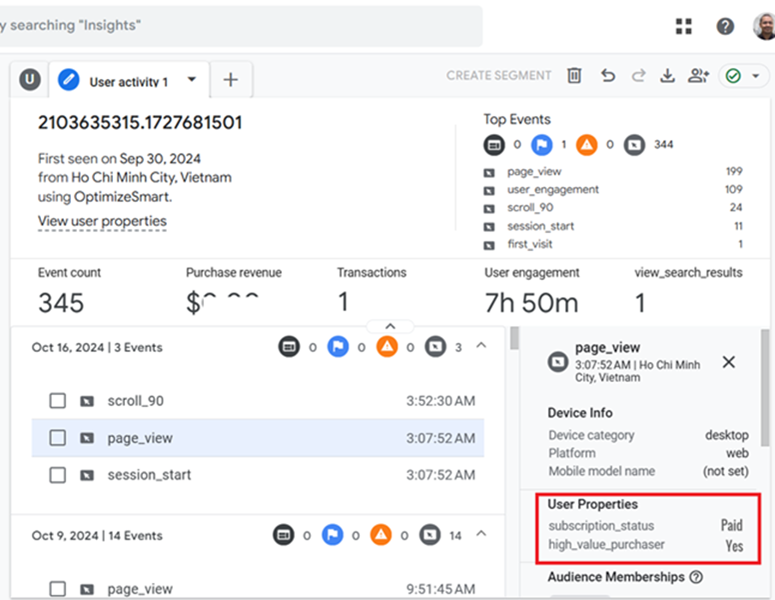Click subscription_status user property

[601, 526]
